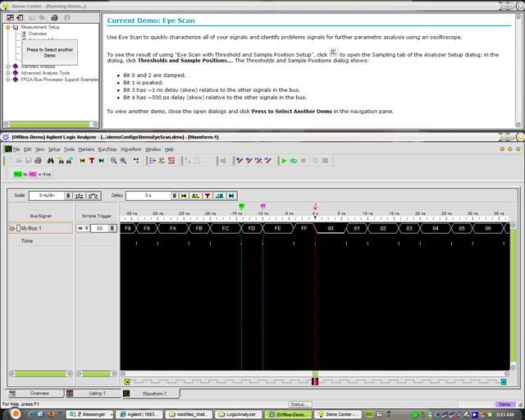Image resolution: width=525 pixels, height=420 pixels.
Task: Click the trigger value 00 field
Action: (x=99, y=228)
